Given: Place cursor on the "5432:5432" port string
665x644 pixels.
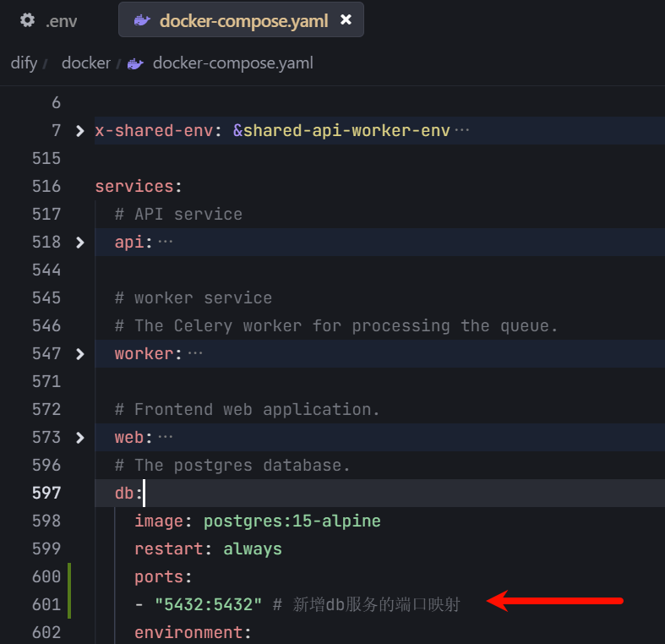Looking at the screenshot, I should pyautogui.click(x=209, y=604).
